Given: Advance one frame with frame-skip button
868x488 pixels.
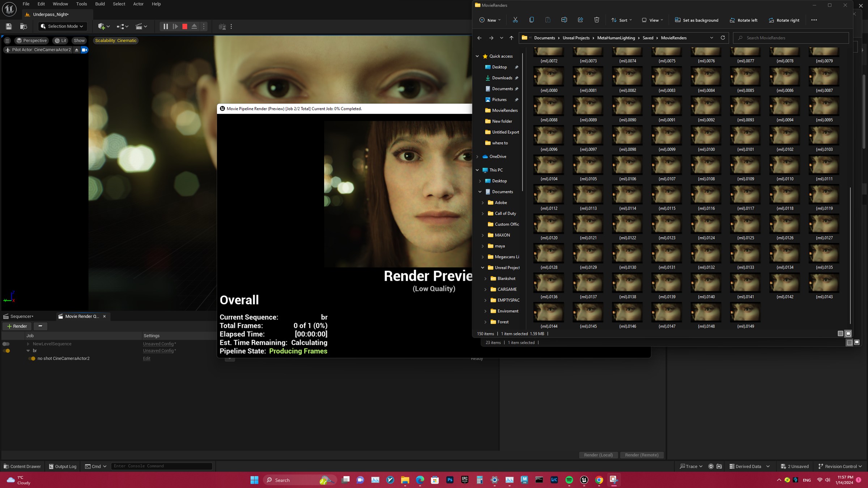Looking at the screenshot, I should point(175,26).
